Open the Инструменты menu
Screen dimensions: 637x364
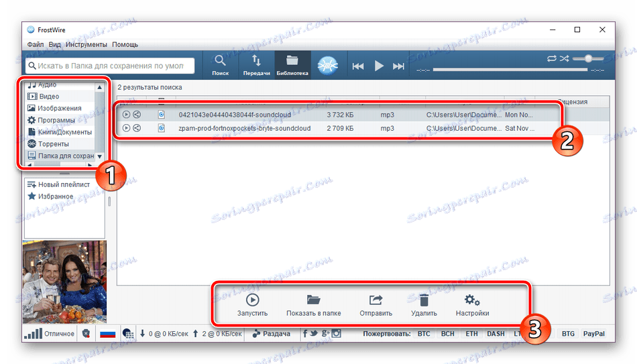point(86,44)
